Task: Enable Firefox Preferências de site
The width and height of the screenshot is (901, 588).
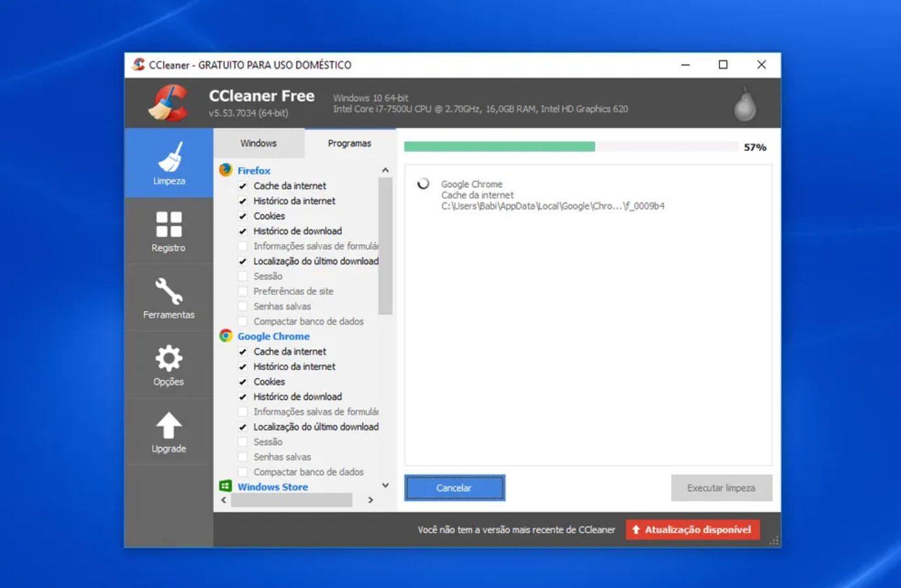Action: (x=243, y=291)
